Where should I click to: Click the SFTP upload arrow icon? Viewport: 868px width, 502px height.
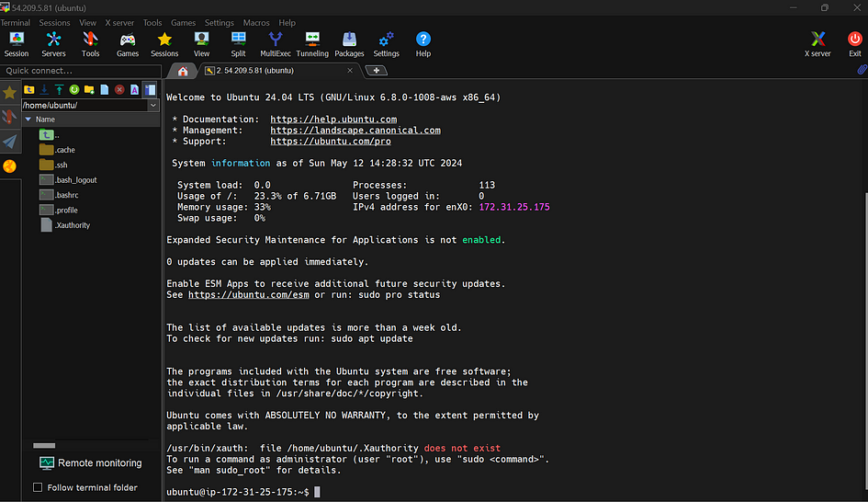[59, 90]
